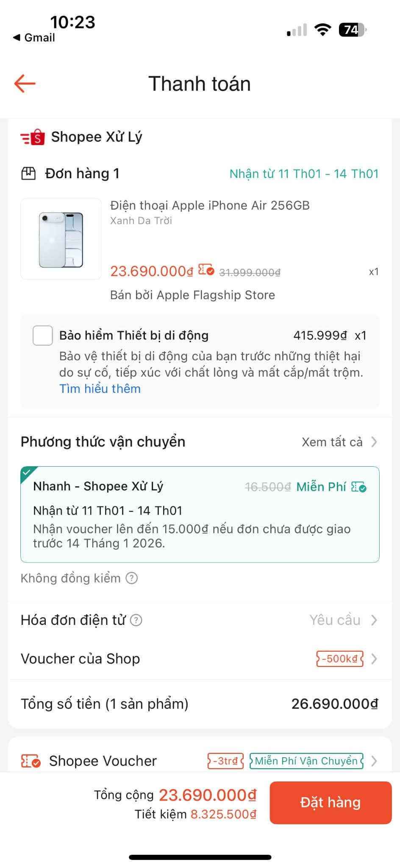Screen dimensions: 400x868
Task: Click the back arrow at top left
Action: coord(24,83)
